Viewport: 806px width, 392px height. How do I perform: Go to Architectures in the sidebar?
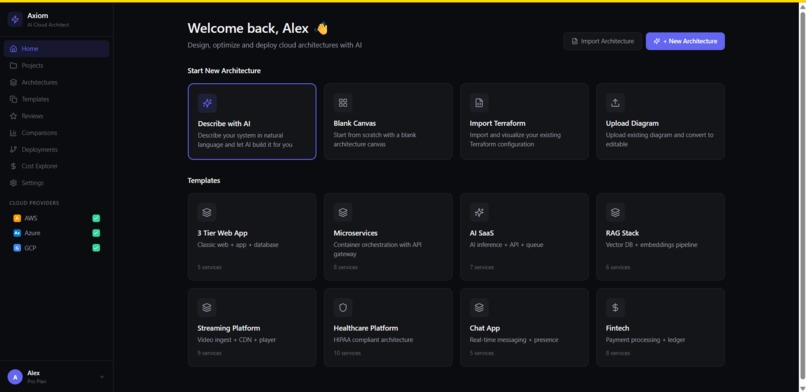click(x=57, y=83)
